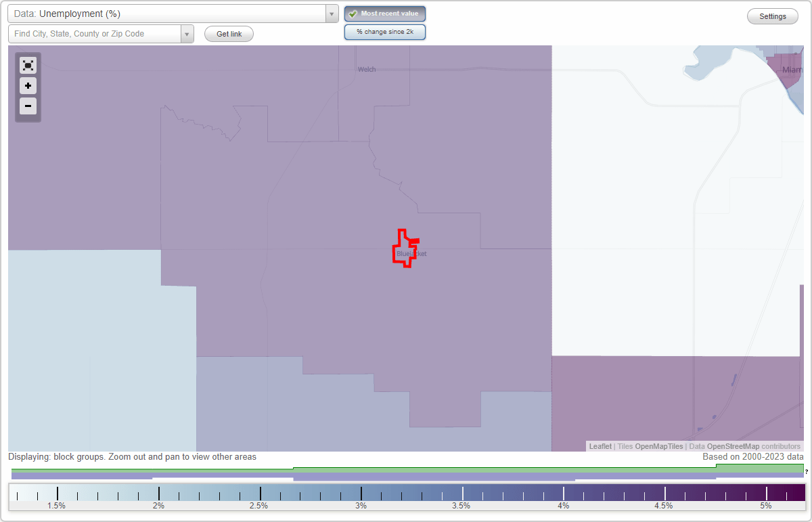Open the Leaflet attribution link
Image resolution: width=812 pixels, height=522 pixels.
coord(600,446)
